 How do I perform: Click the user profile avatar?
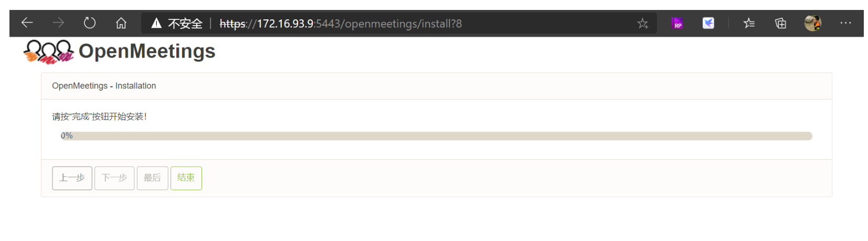coord(812,23)
